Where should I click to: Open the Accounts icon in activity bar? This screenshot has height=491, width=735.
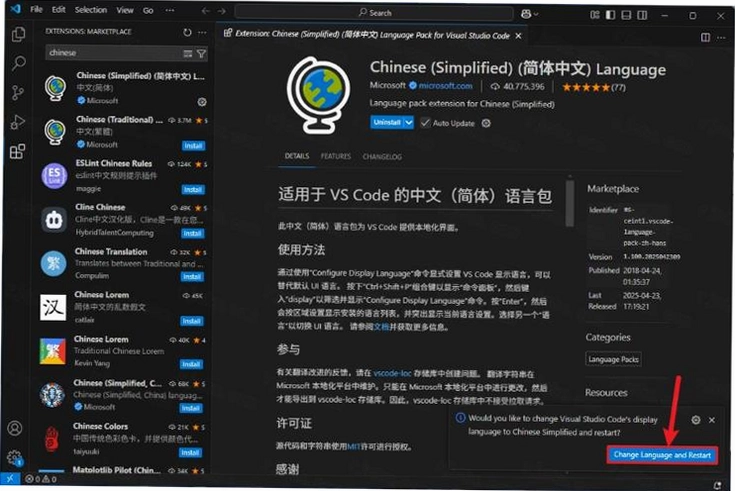[15, 428]
